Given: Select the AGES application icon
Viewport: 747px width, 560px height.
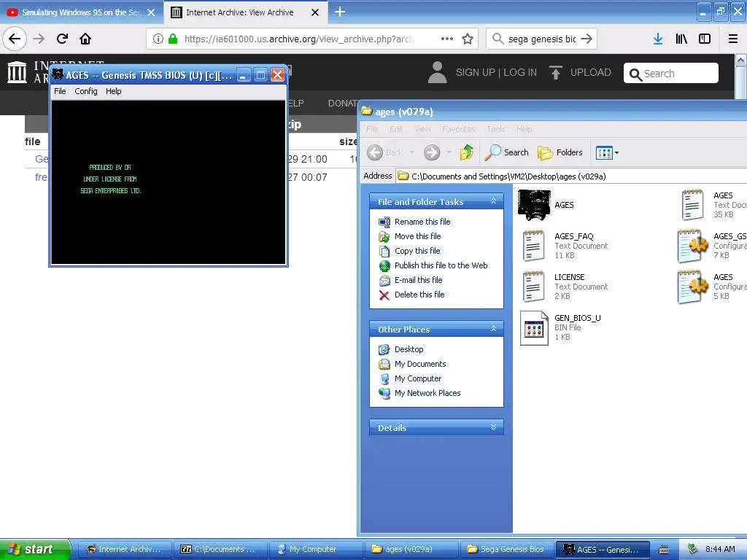Looking at the screenshot, I should (534, 205).
